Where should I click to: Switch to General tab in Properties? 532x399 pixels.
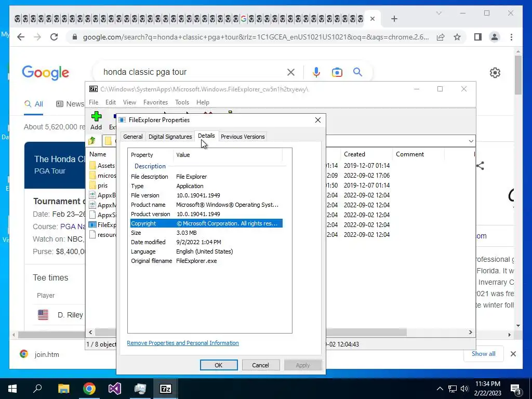coord(132,137)
